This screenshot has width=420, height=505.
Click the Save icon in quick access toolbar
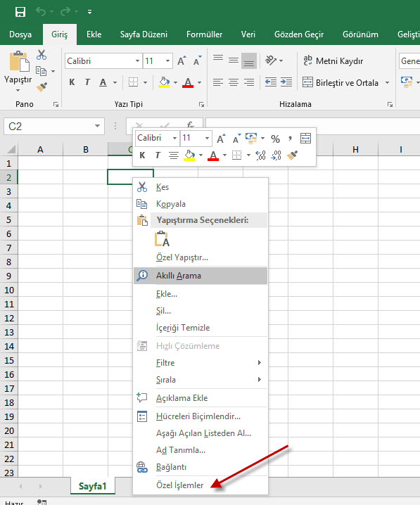click(x=20, y=12)
